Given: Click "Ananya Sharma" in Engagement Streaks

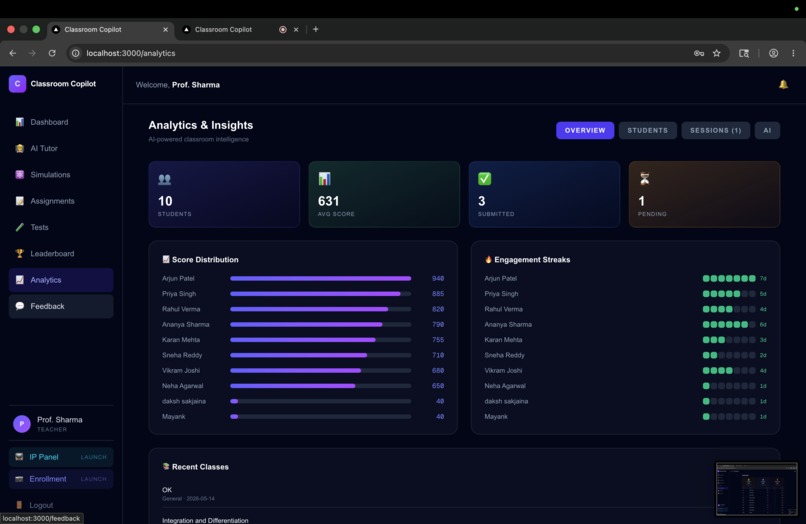Looking at the screenshot, I should [508, 324].
